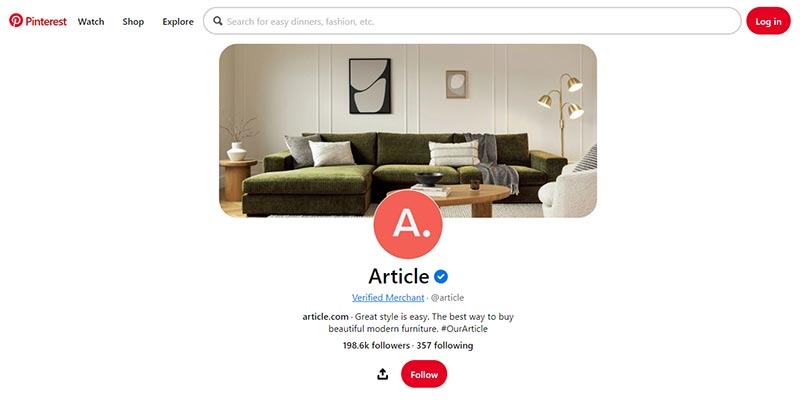Focus the search for easy dinners field
This screenshot has width=800, height=405.
click(x=472, y=21)
